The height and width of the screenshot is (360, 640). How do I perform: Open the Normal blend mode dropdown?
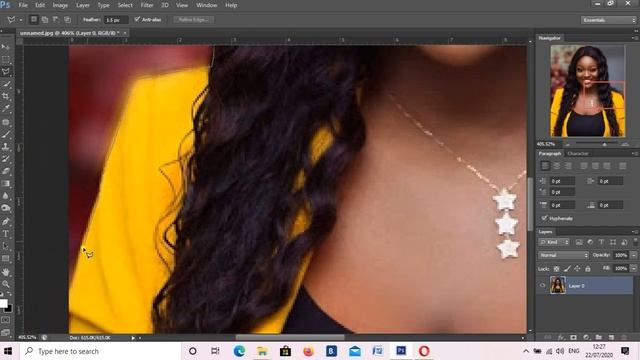(563, 255)
